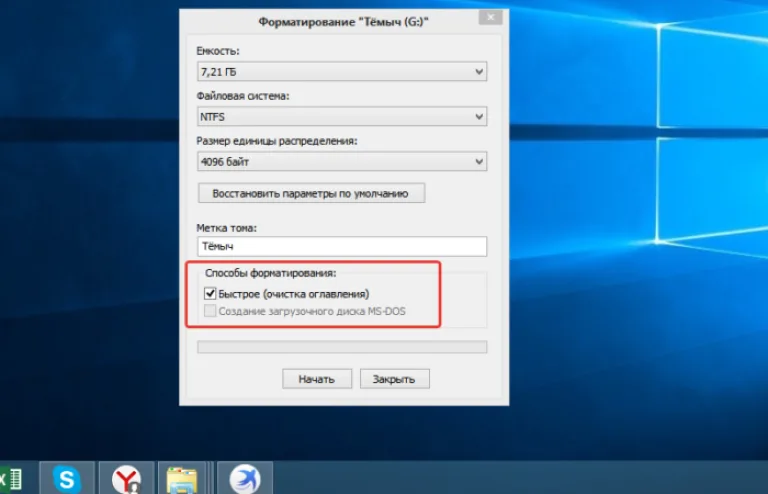Open Excel from the taskbar
768x494 pixels.
[x=11, y=478]
